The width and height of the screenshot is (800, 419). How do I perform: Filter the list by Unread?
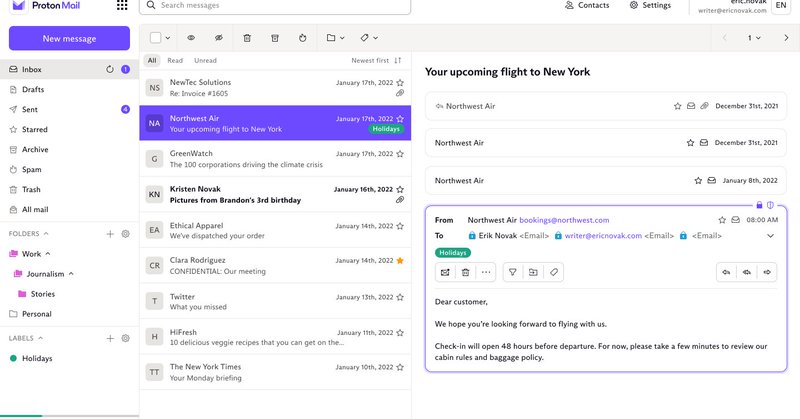(x=205, y=60)
